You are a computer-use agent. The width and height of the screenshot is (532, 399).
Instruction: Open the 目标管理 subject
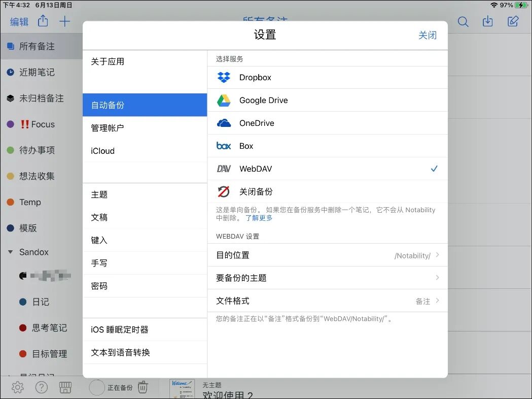point(42,354)
